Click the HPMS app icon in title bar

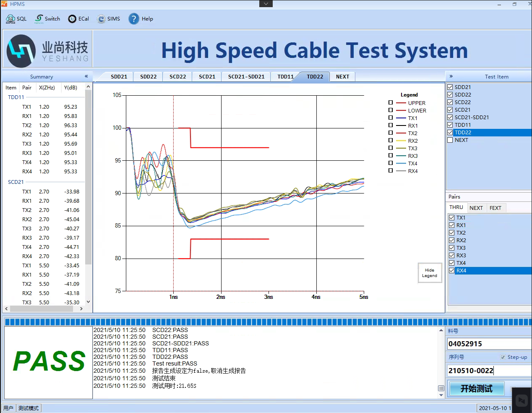(4, 4)
